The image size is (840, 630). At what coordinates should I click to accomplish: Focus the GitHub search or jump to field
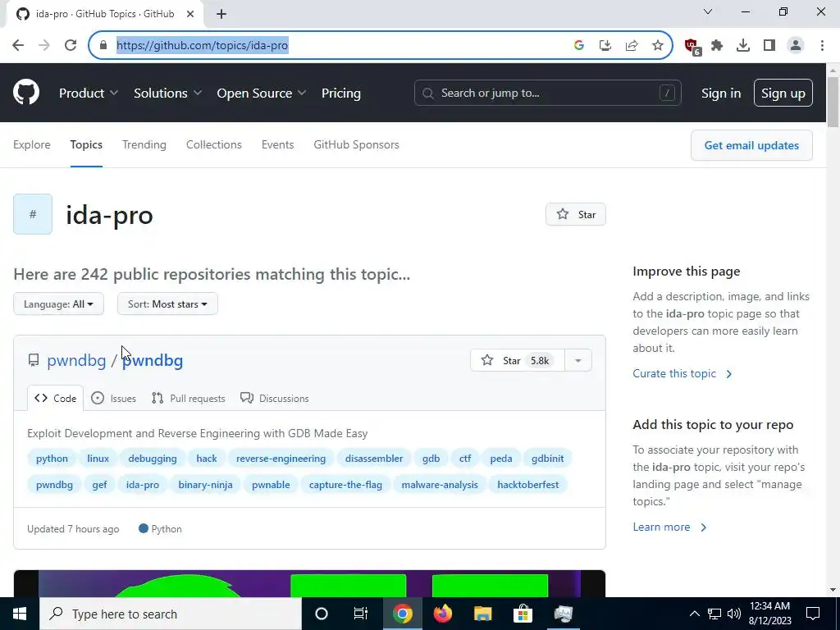click(547, 94)
